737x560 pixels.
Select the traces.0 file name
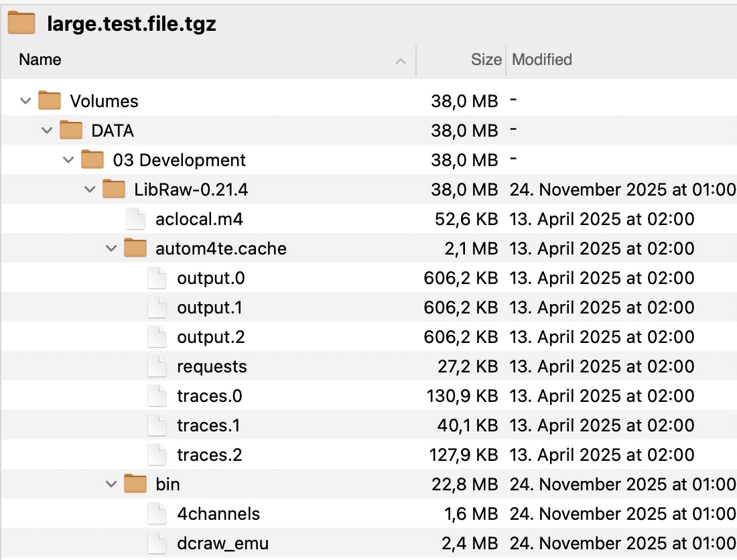pyautogui.click(x=210, y=396)
